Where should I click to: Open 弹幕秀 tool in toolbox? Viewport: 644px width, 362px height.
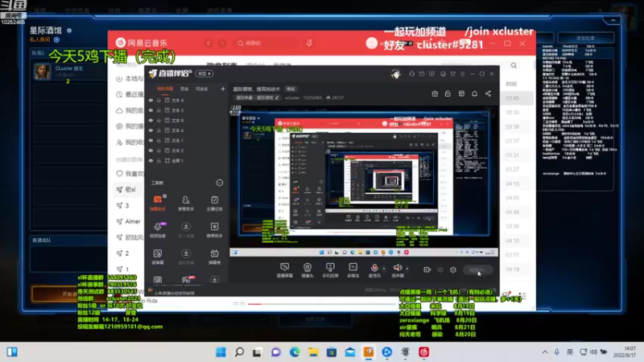point(214,257)
